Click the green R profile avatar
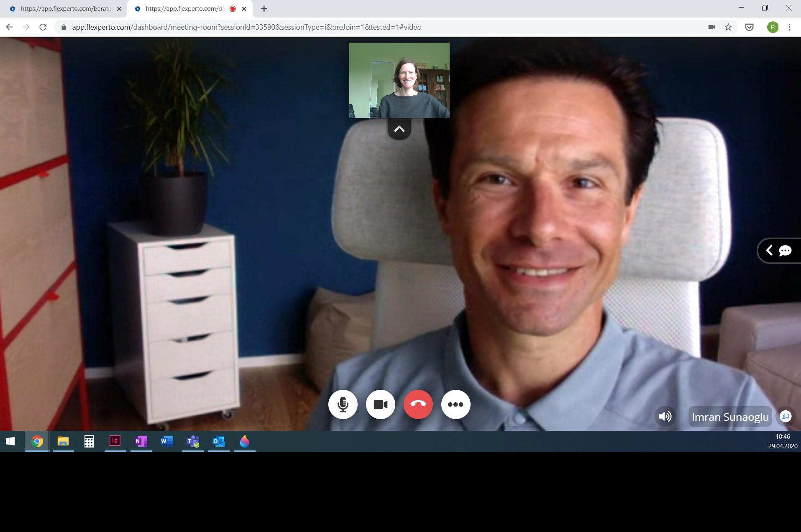The width and height of the screenshot is (801, 532). click(773, 27)
